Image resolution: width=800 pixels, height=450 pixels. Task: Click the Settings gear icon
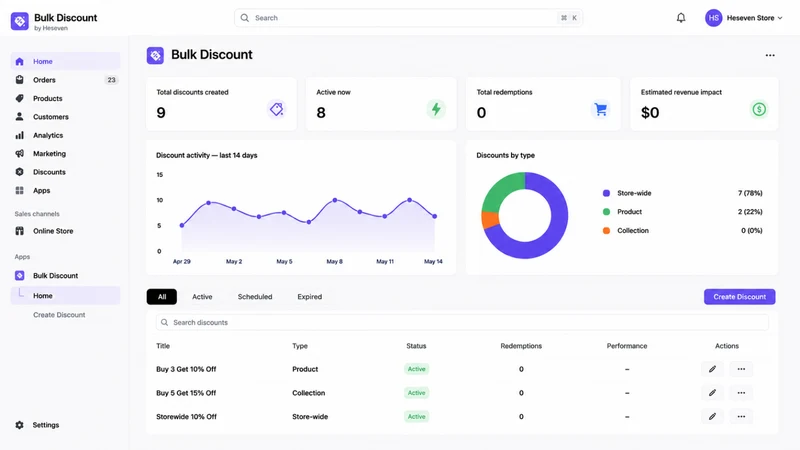pyautogui.click(x=19, y=424)
